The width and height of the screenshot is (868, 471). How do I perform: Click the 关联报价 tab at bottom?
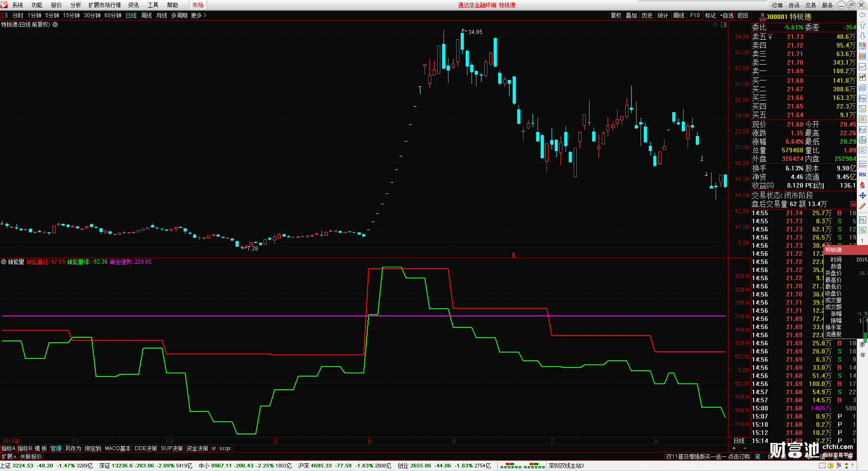tap(31, 457)
